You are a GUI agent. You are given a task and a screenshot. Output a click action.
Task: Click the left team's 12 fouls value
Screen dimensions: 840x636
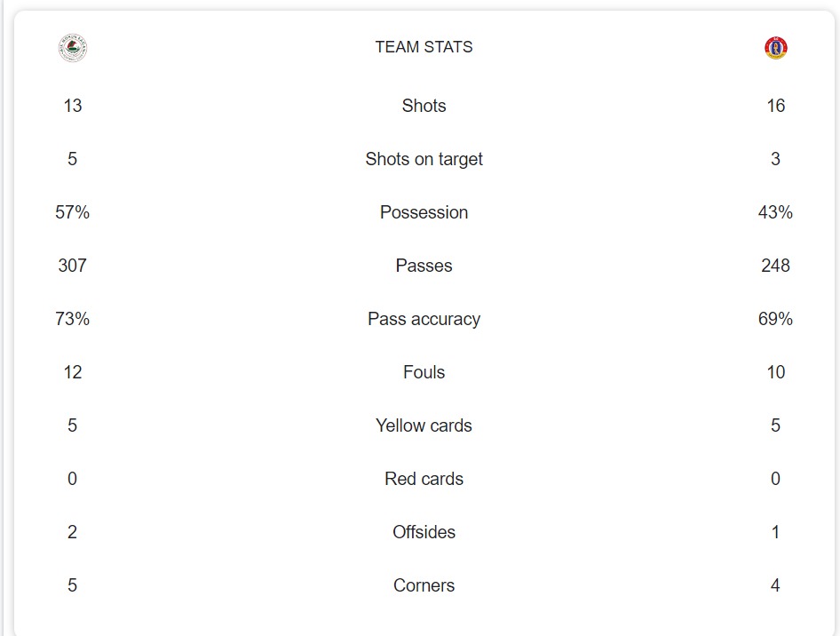(x=72, y=372)
